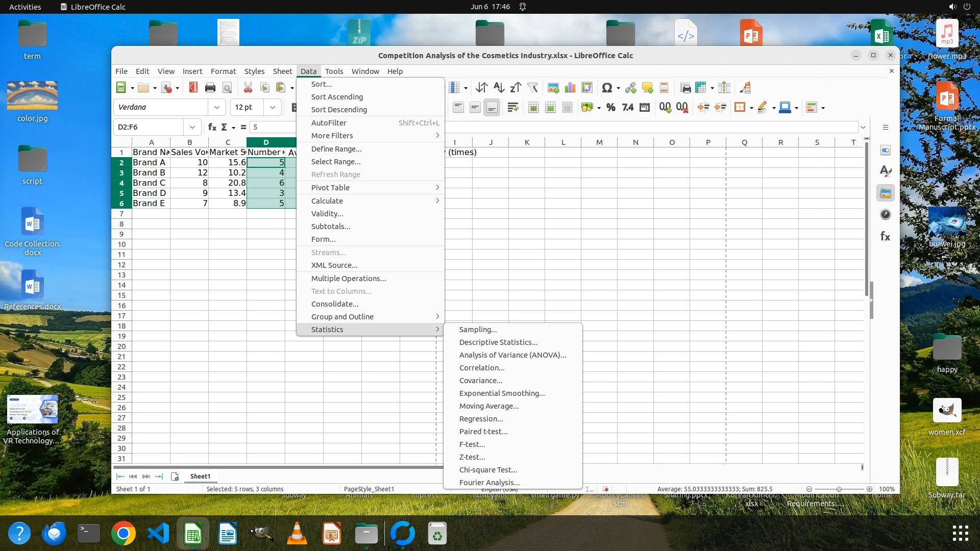Toggle the AutoFilter toolbar icon

pyautogui.click(x=532, y=88)
